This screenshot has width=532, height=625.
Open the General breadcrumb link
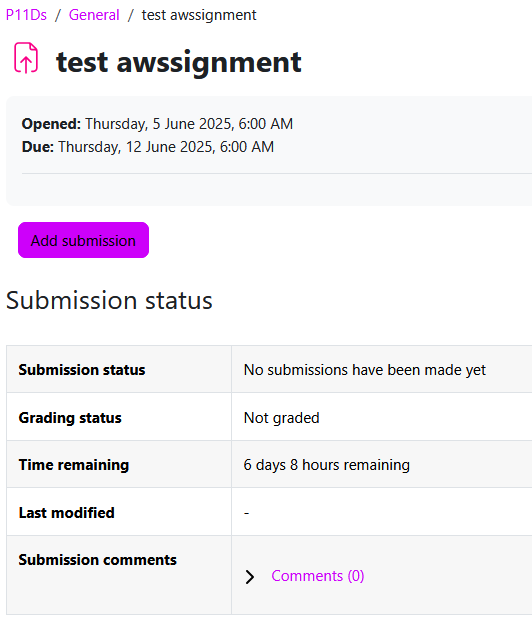[94, 15]
